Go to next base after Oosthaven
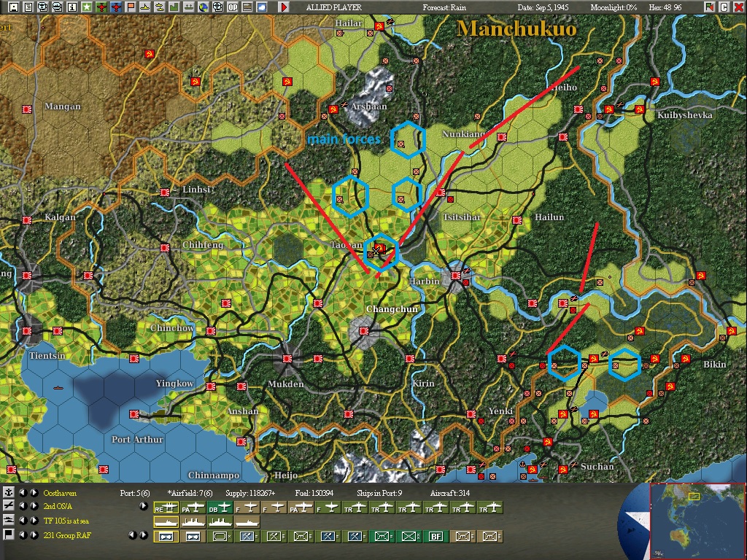This screenshot has width=747, height=560. pos(34,492)
